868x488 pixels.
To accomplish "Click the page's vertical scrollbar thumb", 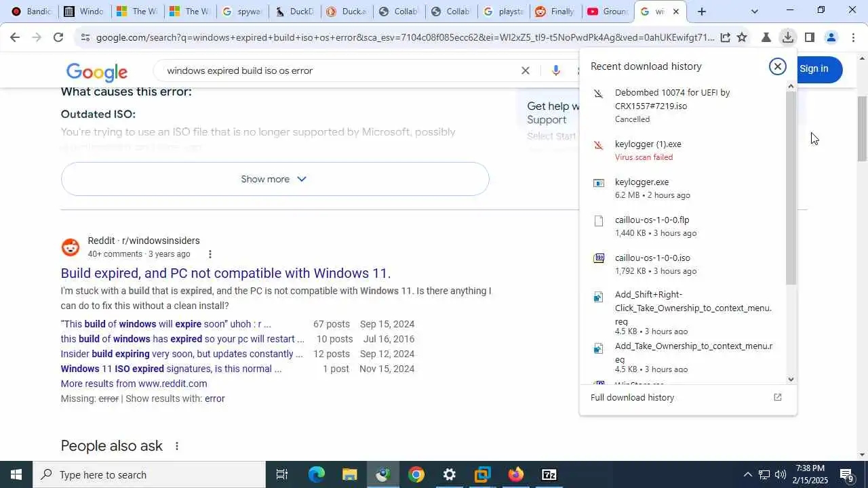I will [x=862, y=129].
